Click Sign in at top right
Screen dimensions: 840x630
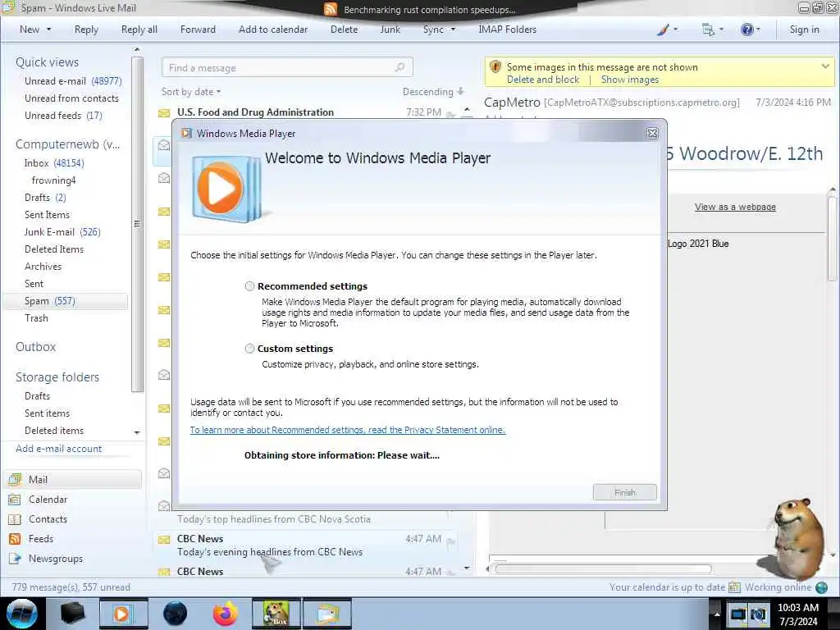coord(804,30)
